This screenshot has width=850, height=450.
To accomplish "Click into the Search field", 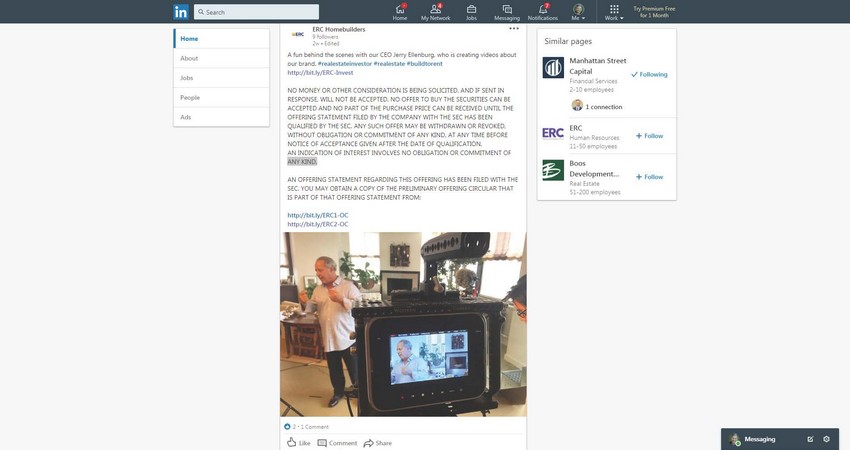I will click(258, 12).
